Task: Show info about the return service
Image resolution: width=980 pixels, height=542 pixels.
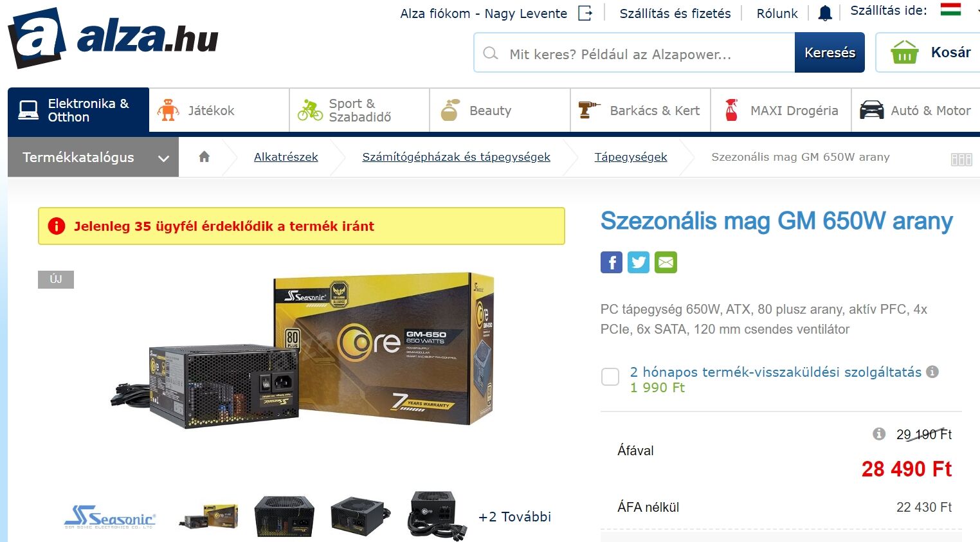Action: (932, 372)
